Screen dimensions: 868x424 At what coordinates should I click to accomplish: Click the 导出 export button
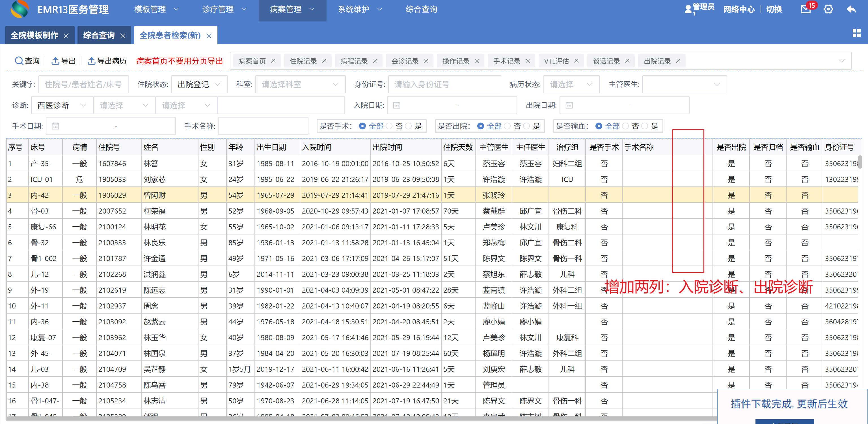click(63, 61)
